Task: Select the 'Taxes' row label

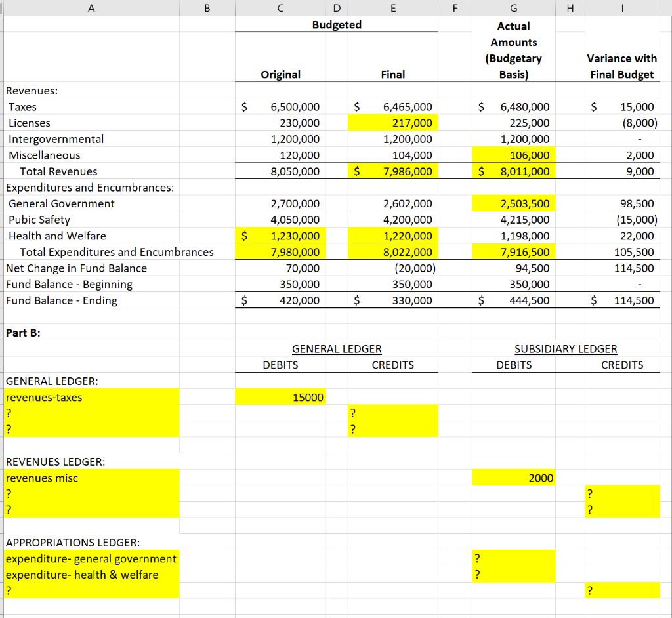Action: [x=22, y=107]
